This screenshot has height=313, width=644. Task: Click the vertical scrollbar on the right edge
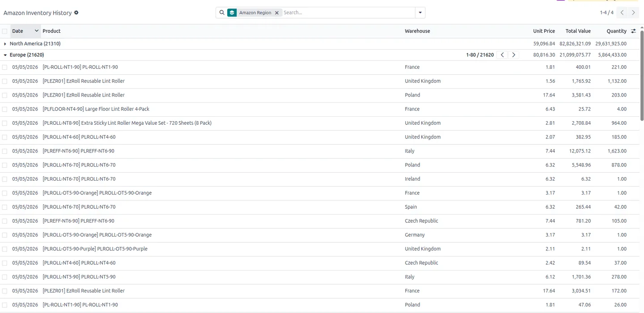coord(642,76)
